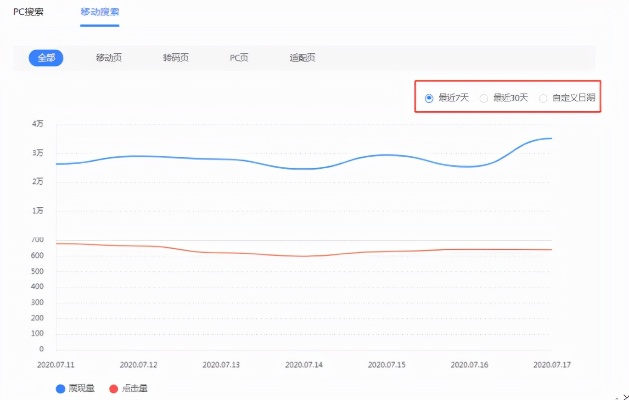
Task: Click the blue impressions line's end at 2020.07.17
Action: coord(551,138)
